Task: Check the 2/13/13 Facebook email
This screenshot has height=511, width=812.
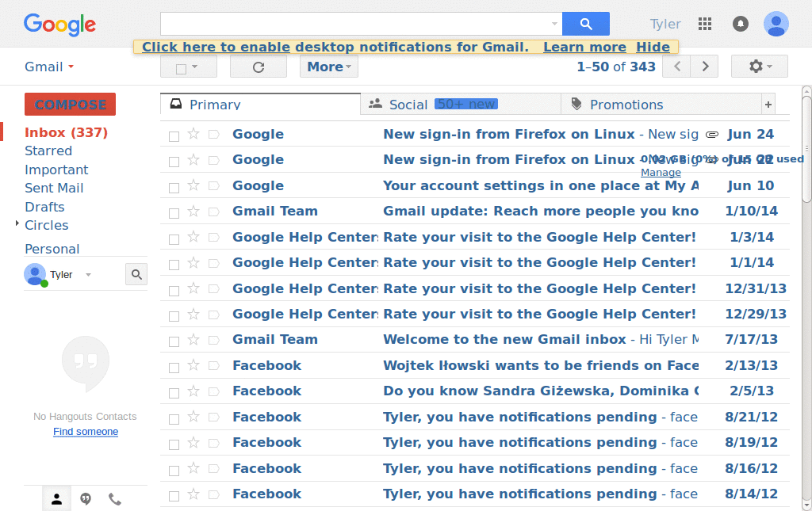Action: pos(174,368)
